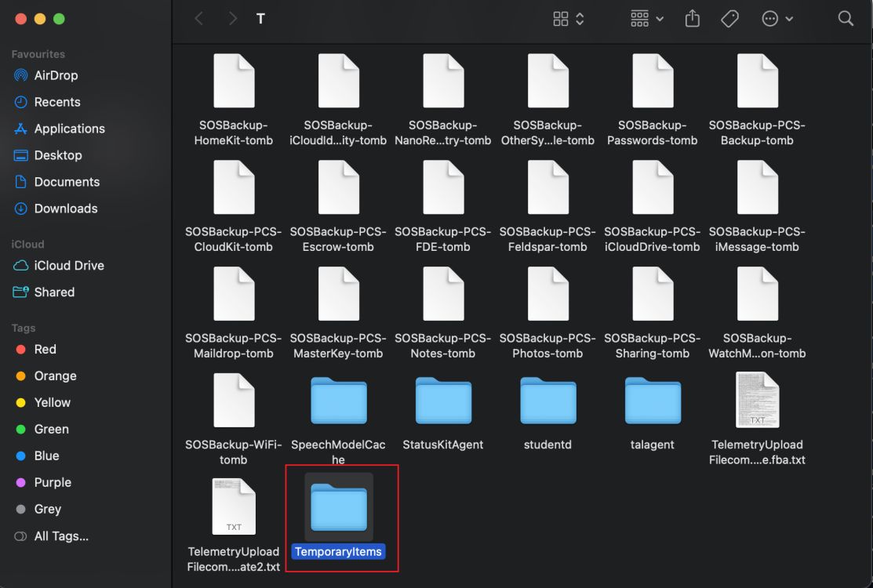The height and width of the screenshot is (588, 873).
Task: Open Downloads from the sidebar
Action: [67, 209]
